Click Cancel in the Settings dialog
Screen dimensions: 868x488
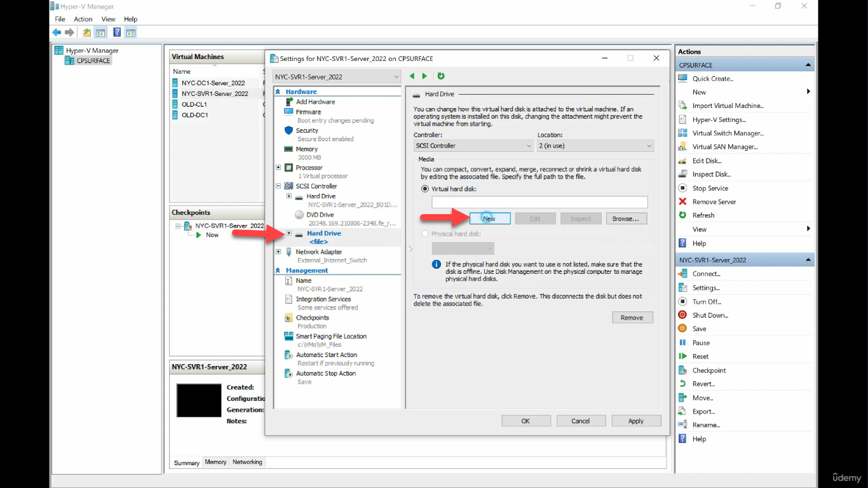(x=581, y=421)
